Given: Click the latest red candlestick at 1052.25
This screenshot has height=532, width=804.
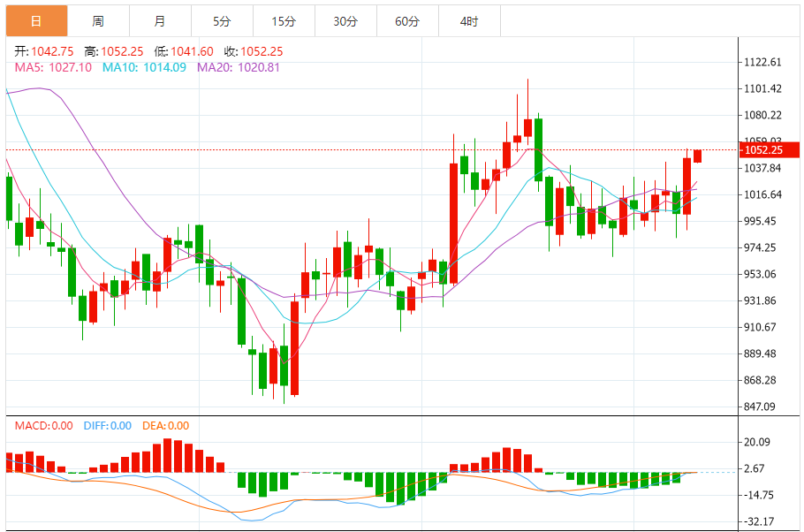Looking at the screenshot, I should 697,156.
